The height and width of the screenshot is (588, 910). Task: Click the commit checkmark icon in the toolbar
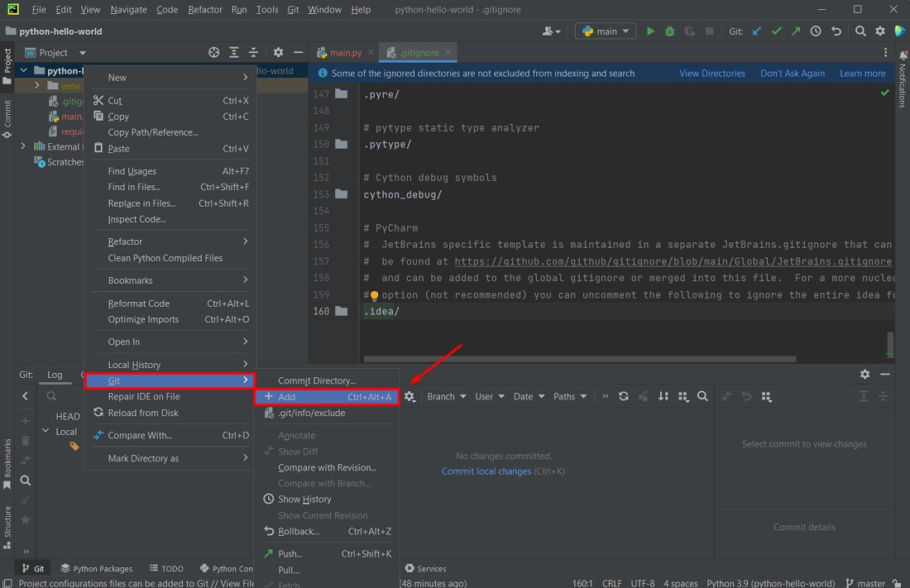point(776,31)
